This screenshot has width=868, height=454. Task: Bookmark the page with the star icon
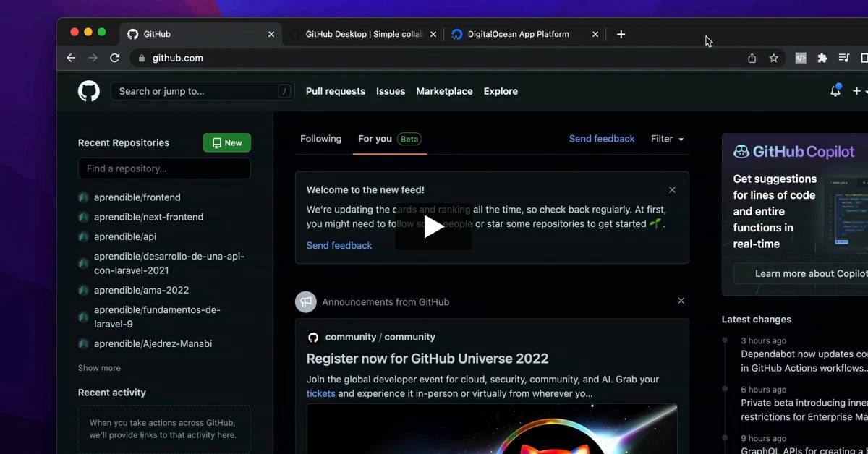click(x=774, y=58)
